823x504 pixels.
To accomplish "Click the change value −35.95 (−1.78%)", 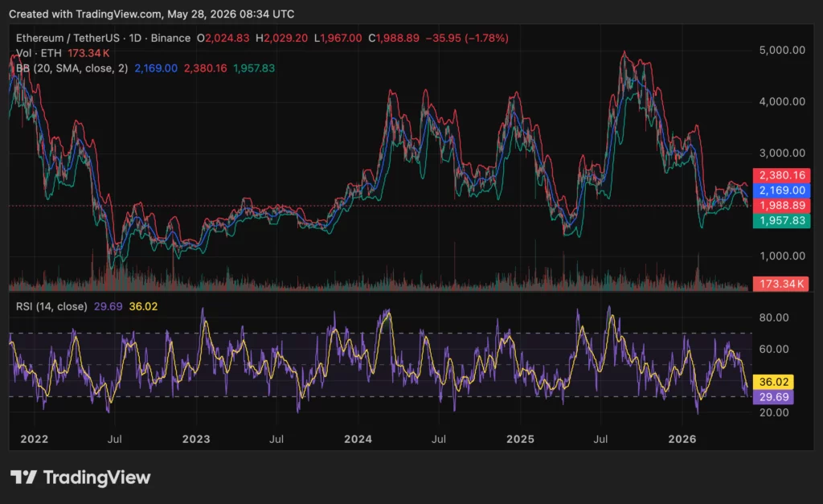I will (467, 39).
